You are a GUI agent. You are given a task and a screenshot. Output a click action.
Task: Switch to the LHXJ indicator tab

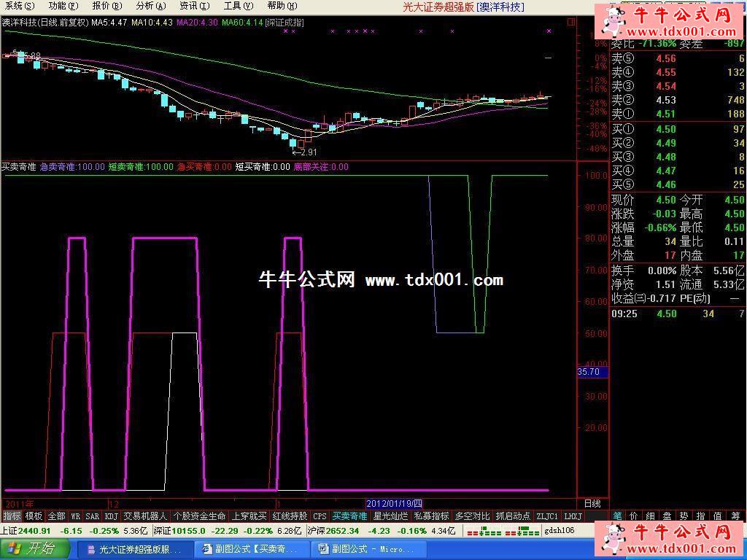[x=573, y=516]
